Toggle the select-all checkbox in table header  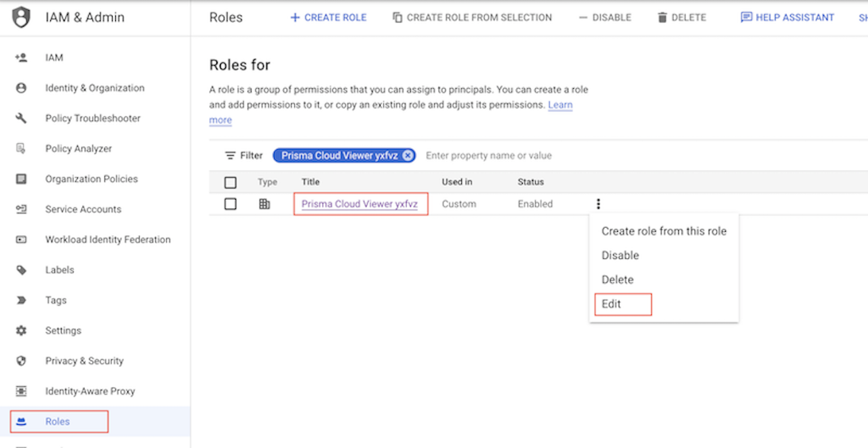coord(231,182)
